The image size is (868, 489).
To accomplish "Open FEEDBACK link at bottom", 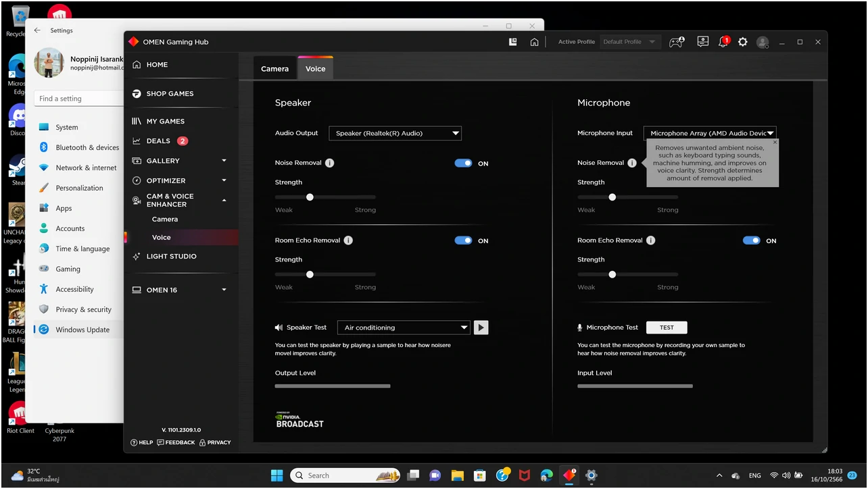I will click(176, 442).
